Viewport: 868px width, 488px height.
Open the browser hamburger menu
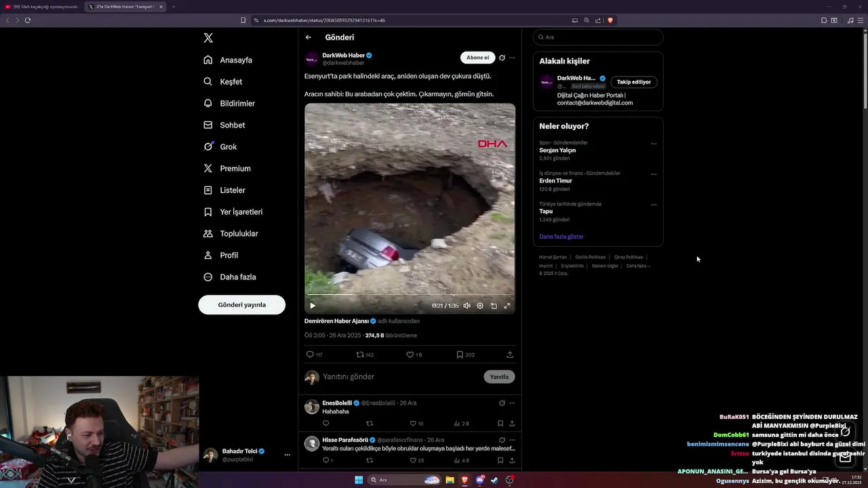click(861, 20)
